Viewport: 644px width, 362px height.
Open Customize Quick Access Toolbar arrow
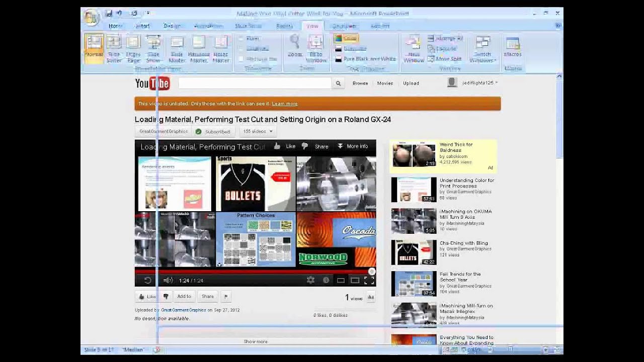tap(147, 14)
